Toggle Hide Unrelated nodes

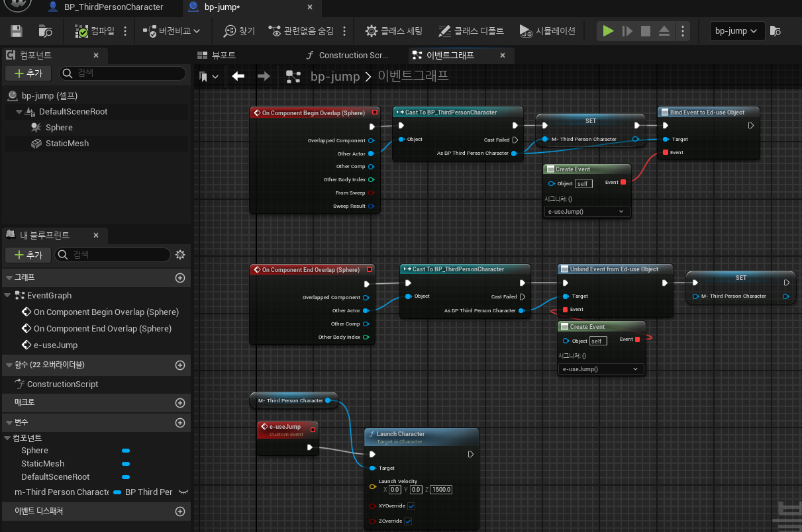[301, 31]
